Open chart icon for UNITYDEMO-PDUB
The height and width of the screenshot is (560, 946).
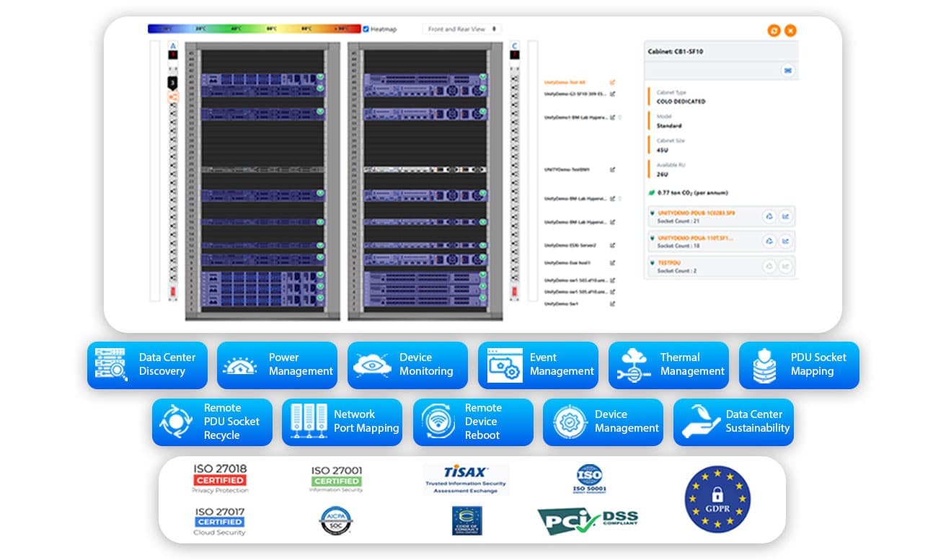click(x=785, y=216)
